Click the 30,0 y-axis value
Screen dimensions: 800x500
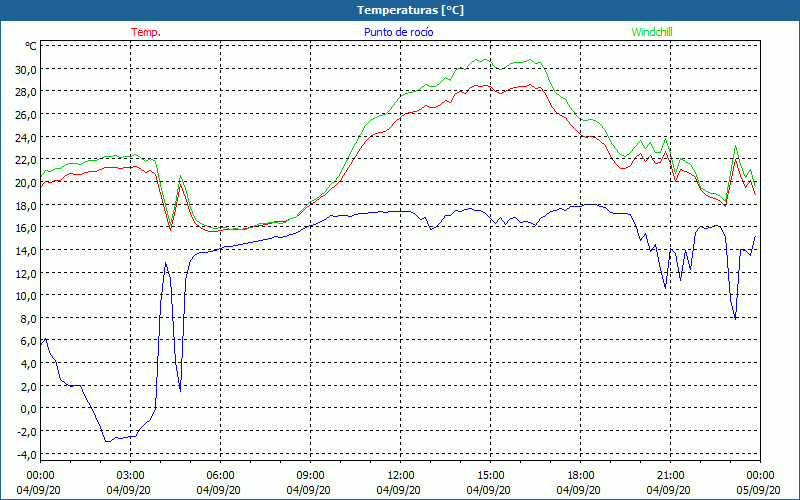[x=26, y=69]
